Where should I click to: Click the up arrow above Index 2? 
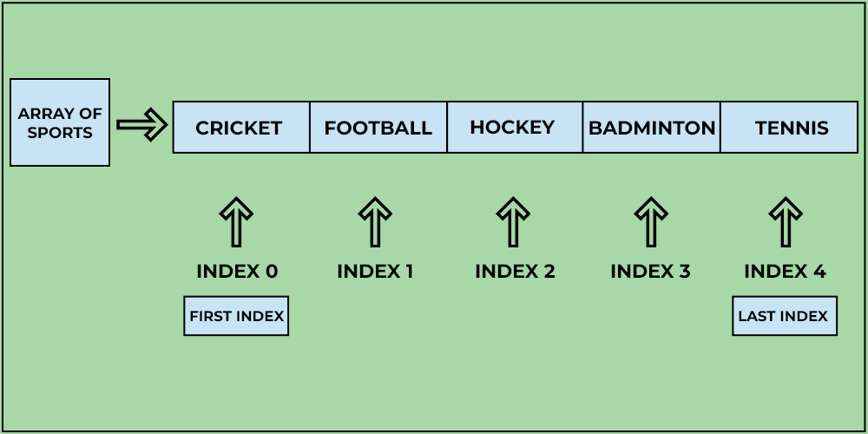[513, 222]
